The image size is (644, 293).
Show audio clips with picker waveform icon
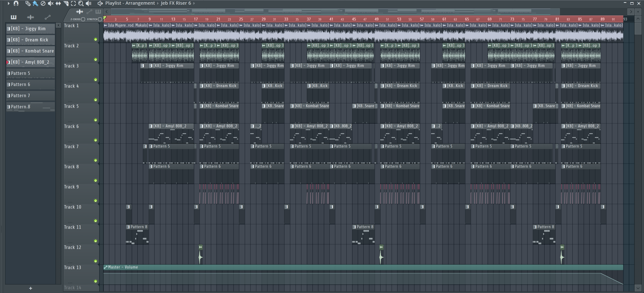coord(31,17)
